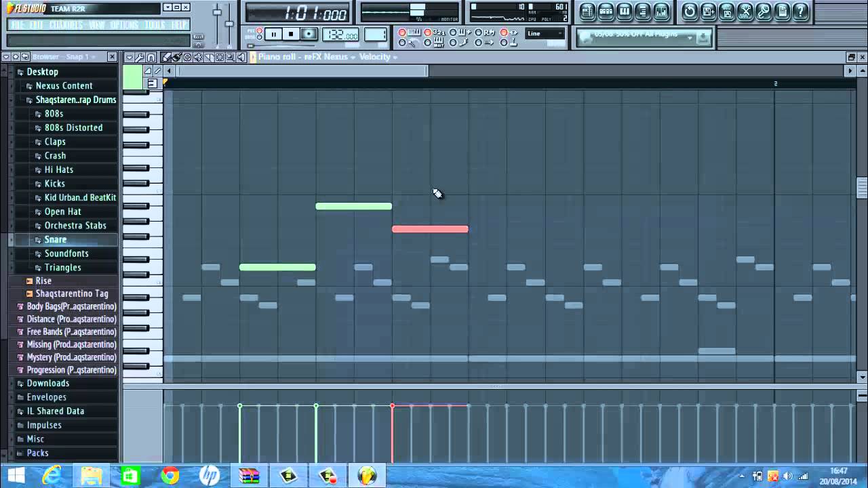The height and width of the screenshot is (488, 868).
Task: Open project info page icon
Action: pyautogui.click(x=782, y=11)
